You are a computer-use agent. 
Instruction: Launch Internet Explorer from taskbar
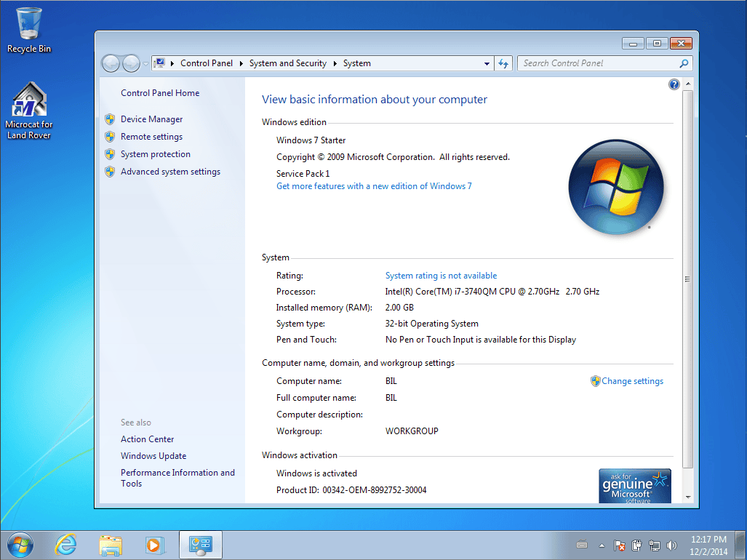tap(65, 545)
